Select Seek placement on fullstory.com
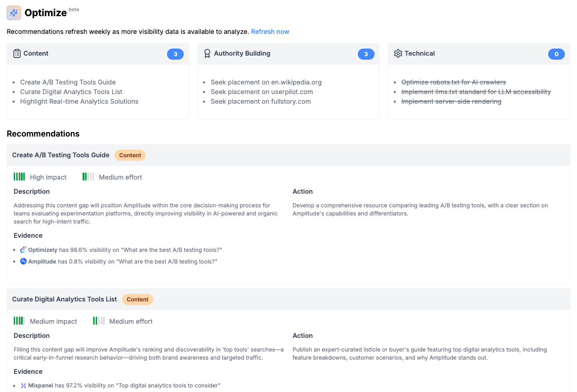 [261, 102]
